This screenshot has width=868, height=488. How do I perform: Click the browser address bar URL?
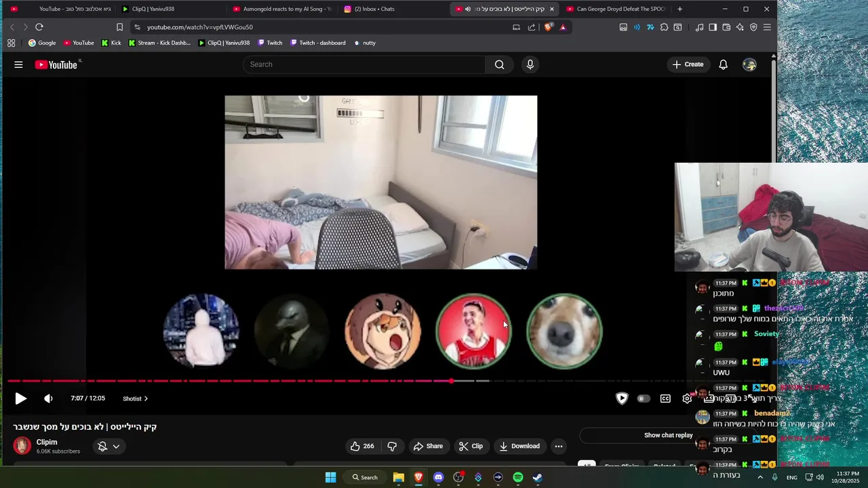200,27
